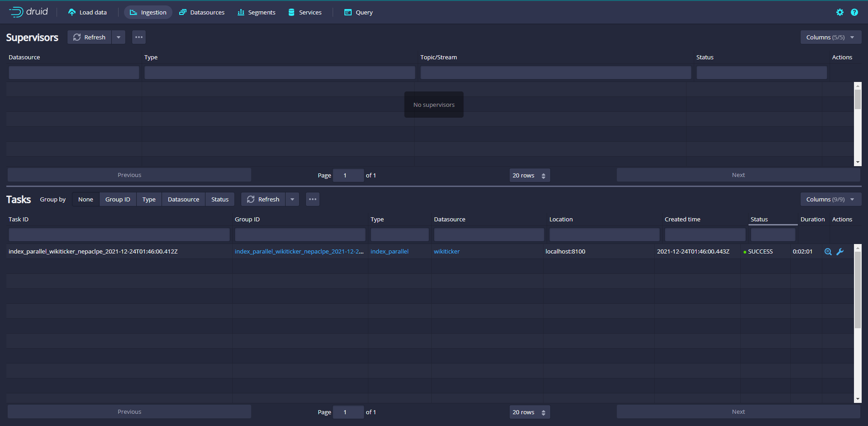Select 0:02:01 duration value
This screenshot has height=426, width=868.
pyautogui.click(x=802, y=251)
